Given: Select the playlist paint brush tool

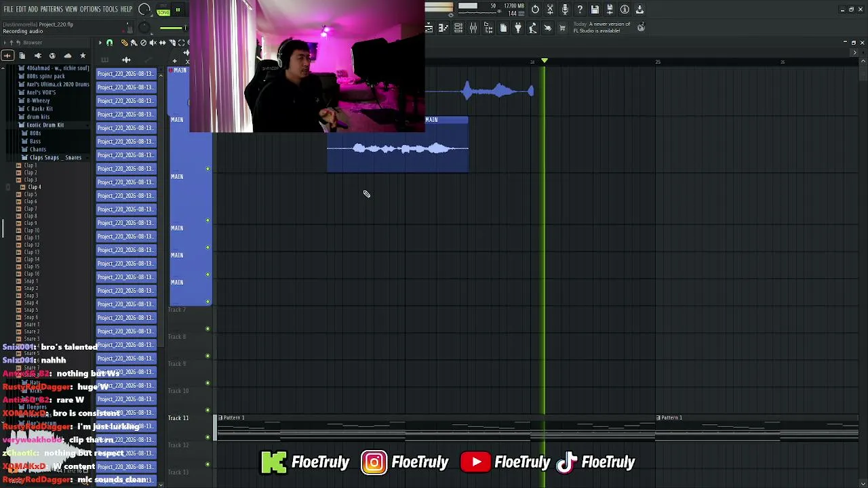Looking at the screenshot, I should tap(134, 43).
